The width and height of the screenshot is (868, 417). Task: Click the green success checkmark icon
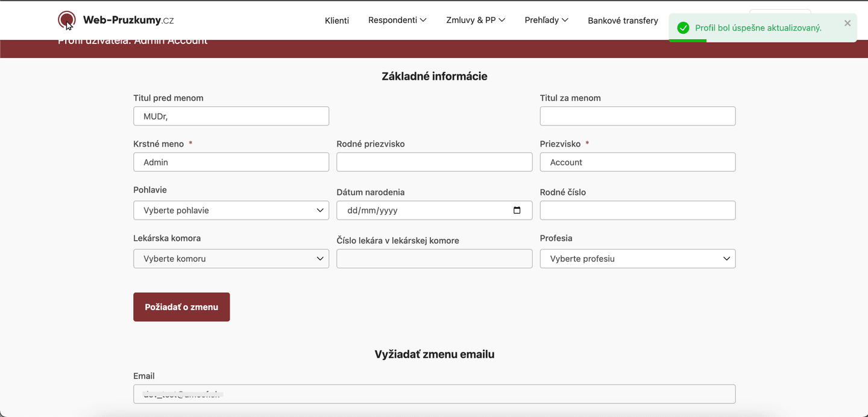683,28
